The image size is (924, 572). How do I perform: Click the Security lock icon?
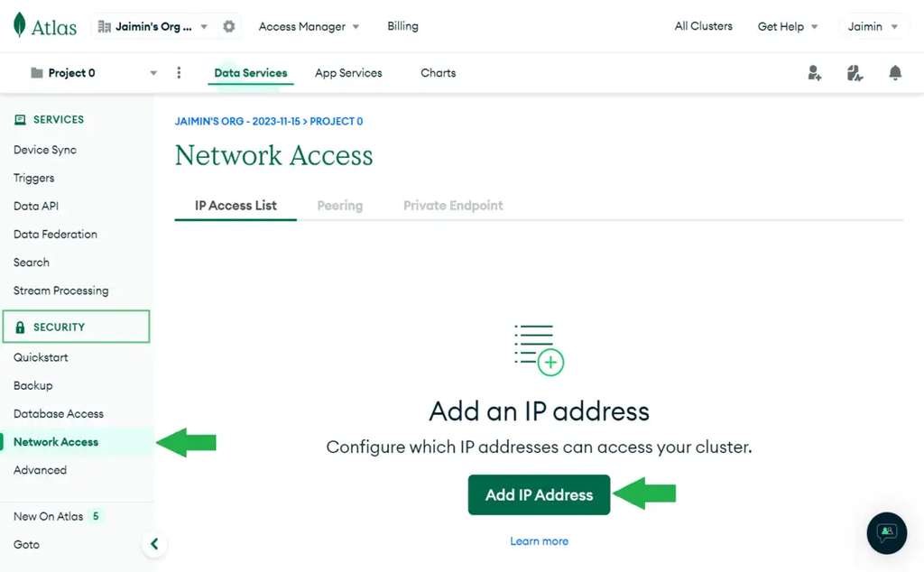point(22,327)
